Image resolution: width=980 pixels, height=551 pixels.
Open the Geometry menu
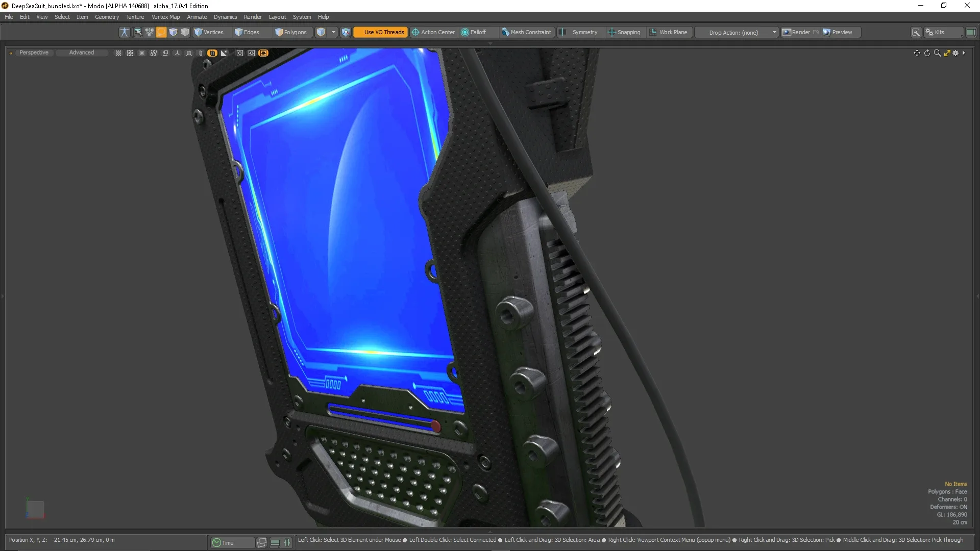[x=107, y=17]
